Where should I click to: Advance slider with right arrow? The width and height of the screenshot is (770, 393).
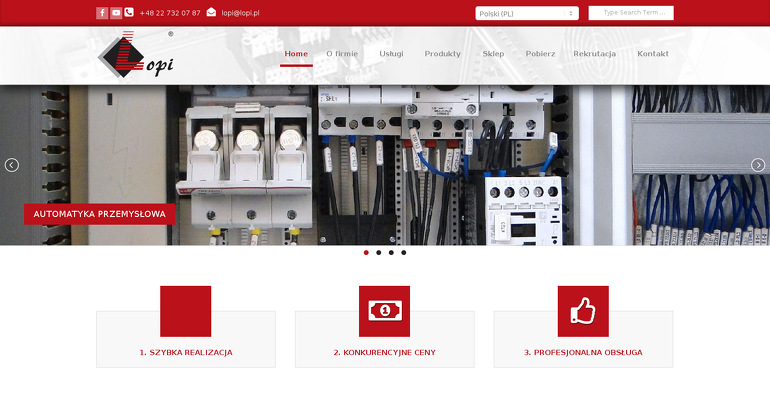coord(758,165)
